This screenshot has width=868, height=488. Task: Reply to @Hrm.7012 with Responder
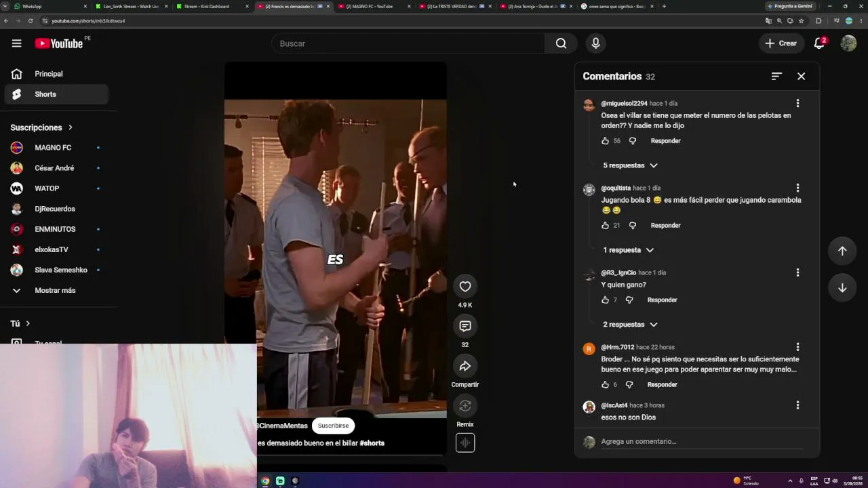pyautogui.click(x=662, y=384)
